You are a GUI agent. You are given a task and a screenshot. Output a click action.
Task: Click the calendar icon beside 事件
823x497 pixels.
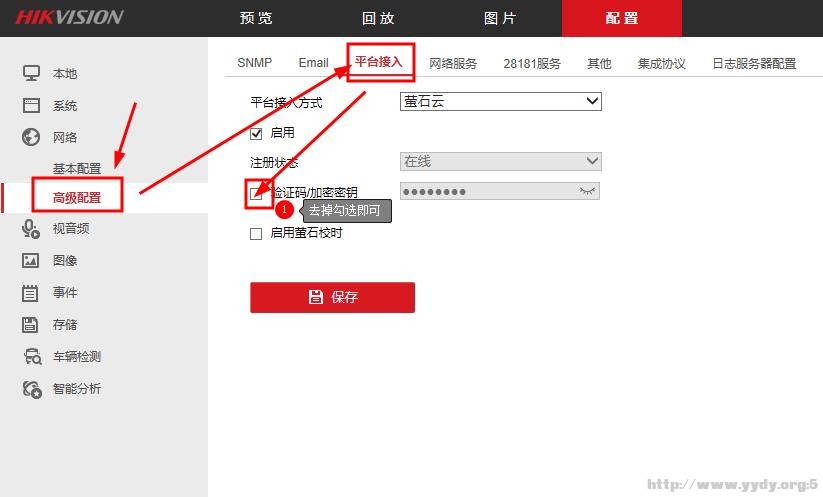pos(30,292)
